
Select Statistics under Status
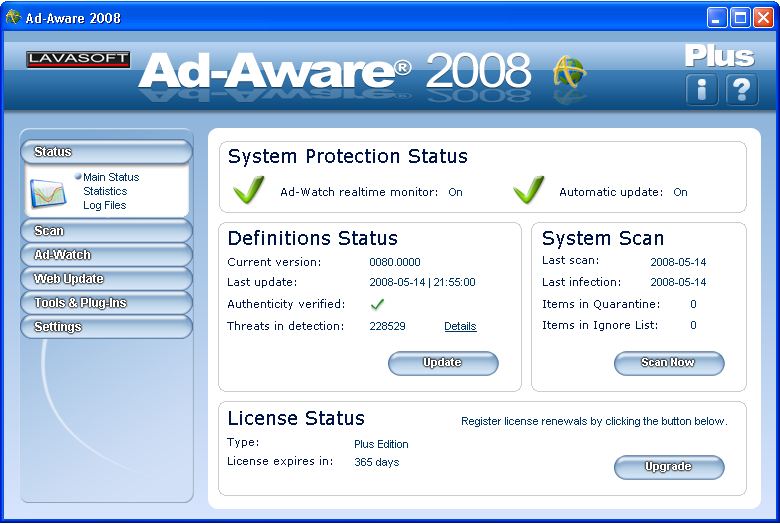105,191
